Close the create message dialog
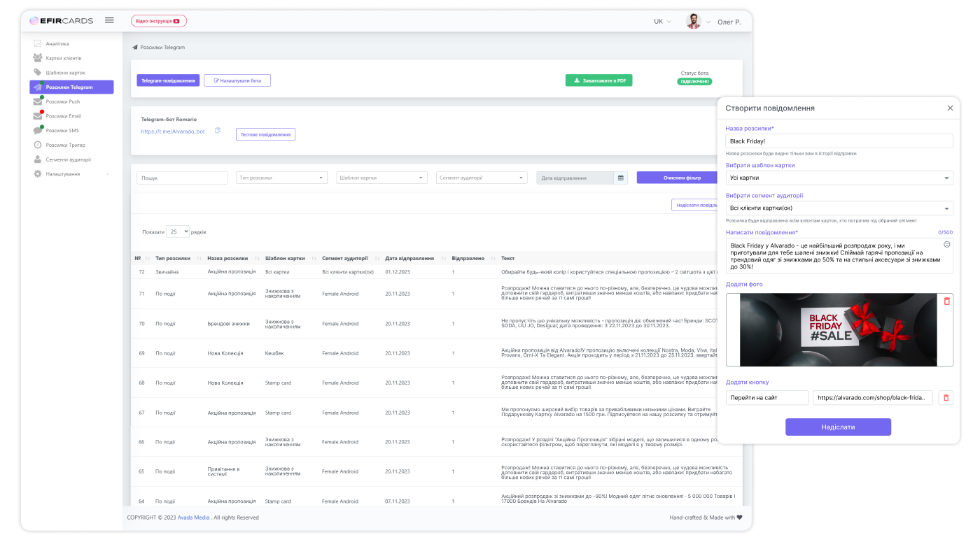 tap(950, 108)
